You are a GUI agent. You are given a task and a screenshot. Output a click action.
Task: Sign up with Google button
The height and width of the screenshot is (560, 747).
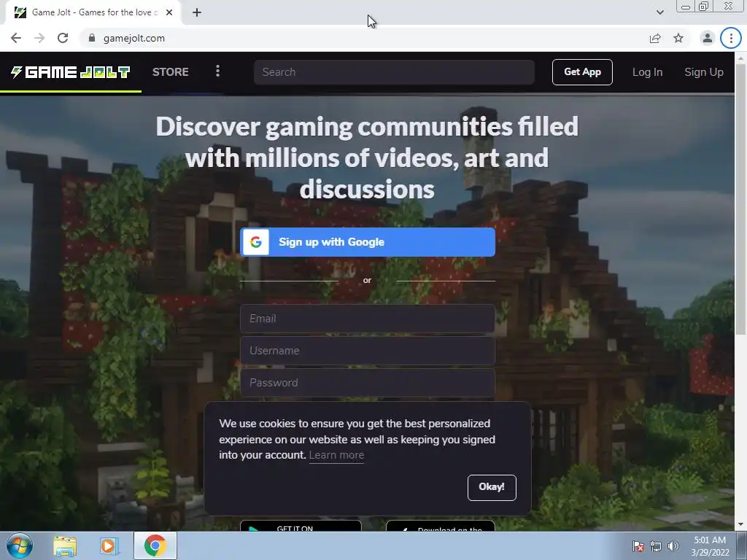[x=368, y=242]
